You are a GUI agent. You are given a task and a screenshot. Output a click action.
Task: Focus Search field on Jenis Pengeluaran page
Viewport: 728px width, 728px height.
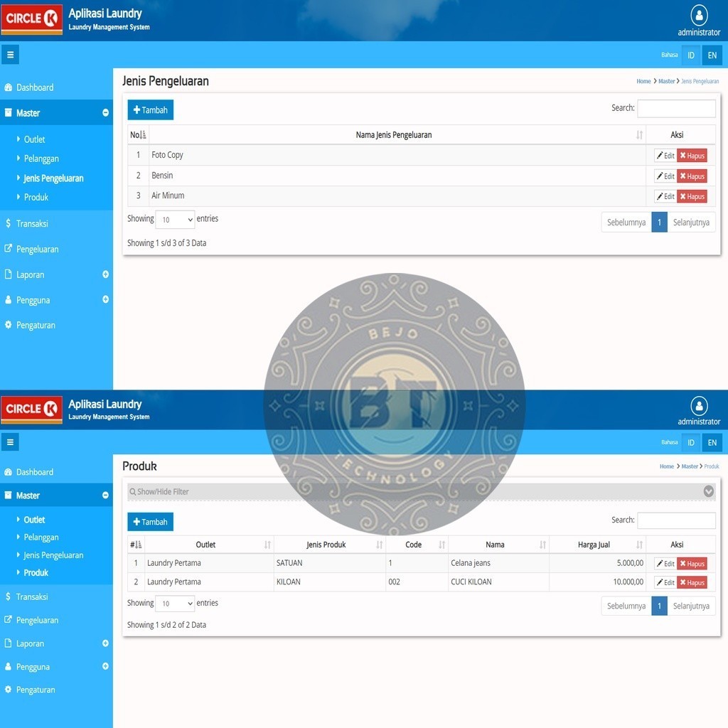[x=677, y=108]
